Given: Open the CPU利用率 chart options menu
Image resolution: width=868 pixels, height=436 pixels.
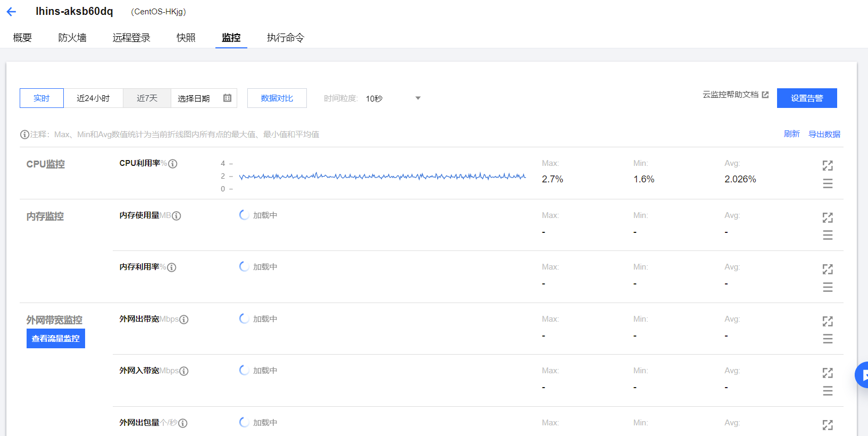Looking at the screenshot, I should pyautogui.click(x=828, y=183).
